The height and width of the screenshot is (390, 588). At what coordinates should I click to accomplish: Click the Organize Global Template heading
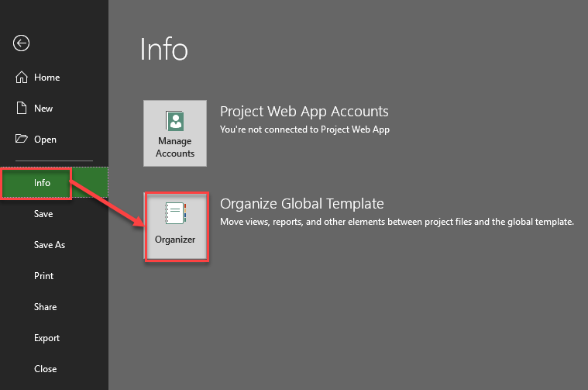click(301, 204)
